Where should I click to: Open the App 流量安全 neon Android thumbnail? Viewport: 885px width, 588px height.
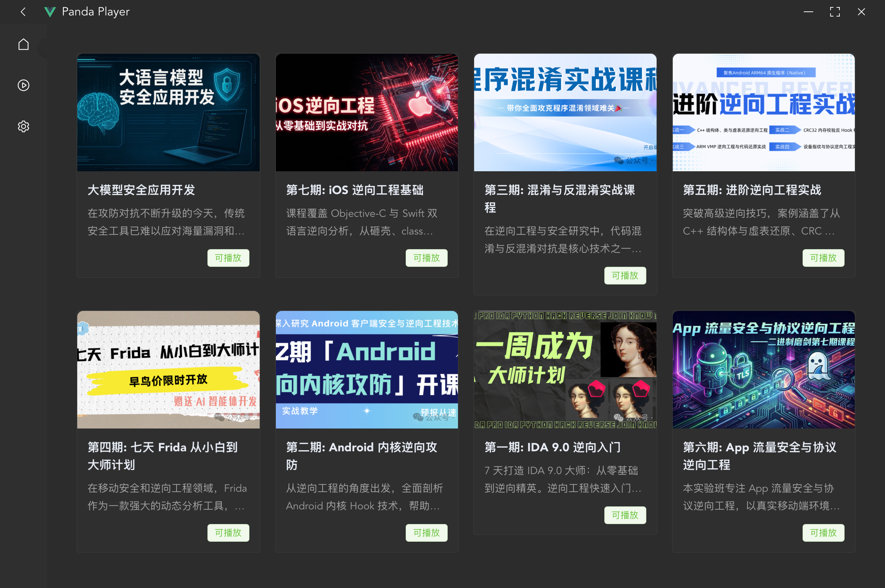(763, 369)
